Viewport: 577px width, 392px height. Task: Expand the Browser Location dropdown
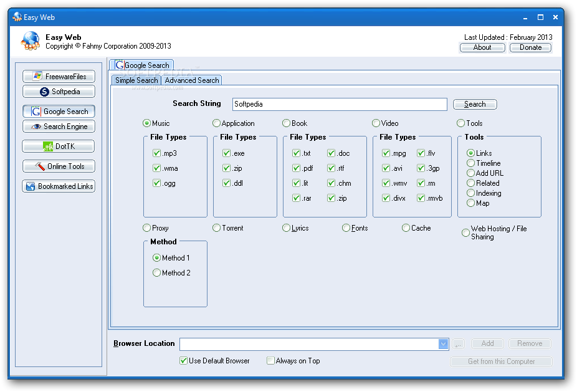point(444,344)
